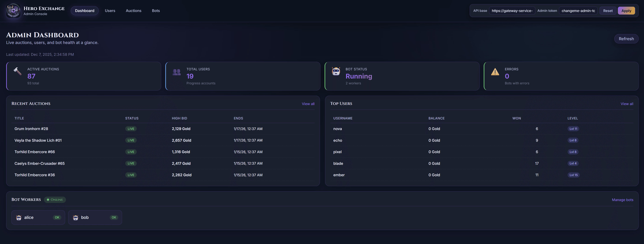Click the green Online status badge
The image size is (644, 244).
click(x=55, y=200)
